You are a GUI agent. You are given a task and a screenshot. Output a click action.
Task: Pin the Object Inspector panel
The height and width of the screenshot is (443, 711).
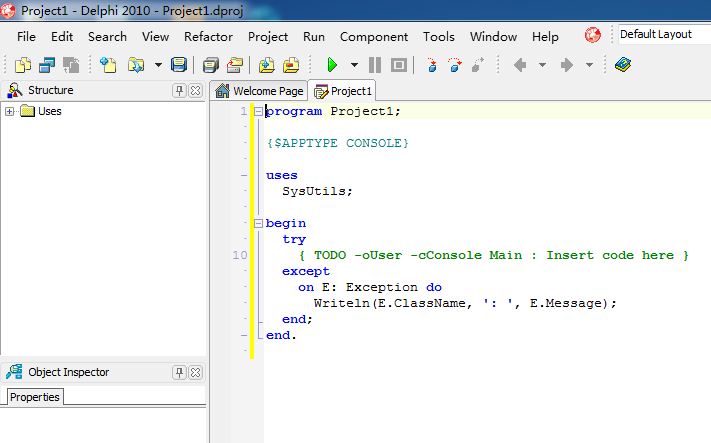tap(180, 373)
